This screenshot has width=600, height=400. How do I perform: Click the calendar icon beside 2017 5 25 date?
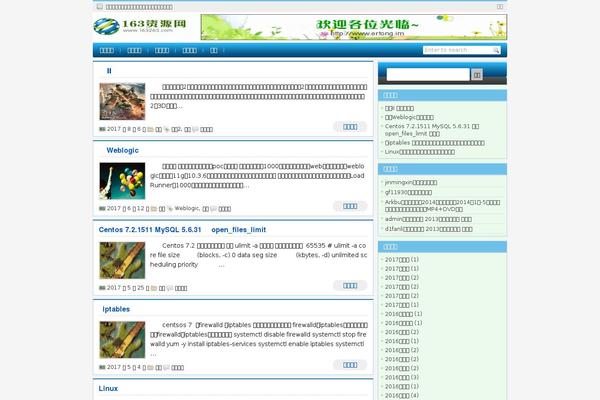pos(102,288)
